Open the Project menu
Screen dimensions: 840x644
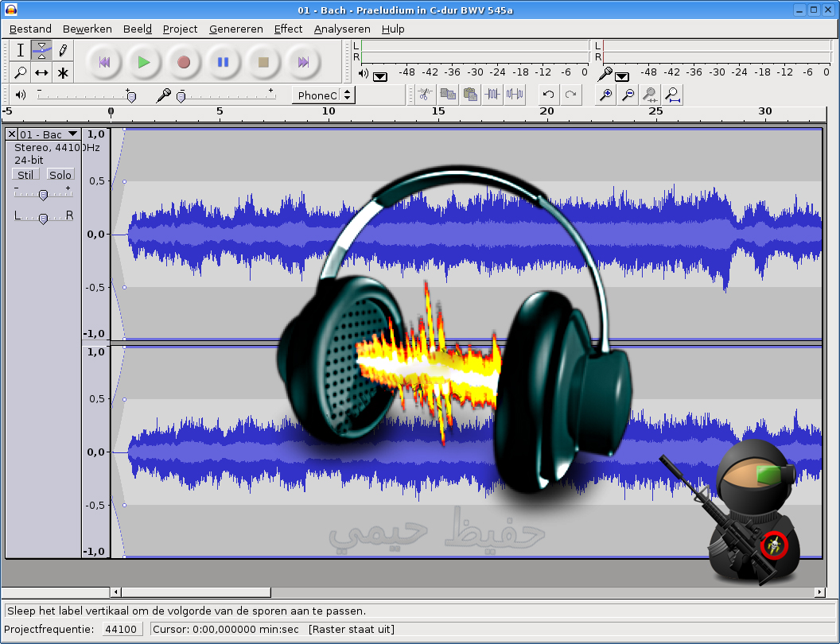(x=180, y=29)
